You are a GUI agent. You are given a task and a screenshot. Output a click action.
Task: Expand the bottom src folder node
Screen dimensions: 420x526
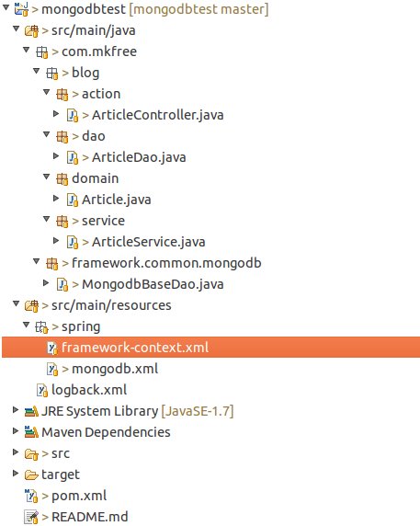[16, 452]
